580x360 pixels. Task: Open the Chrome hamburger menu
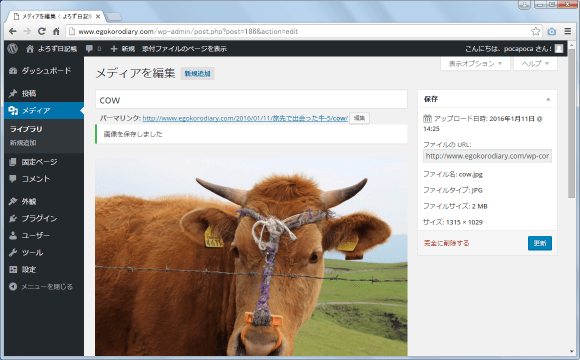(x=567, y=31)
